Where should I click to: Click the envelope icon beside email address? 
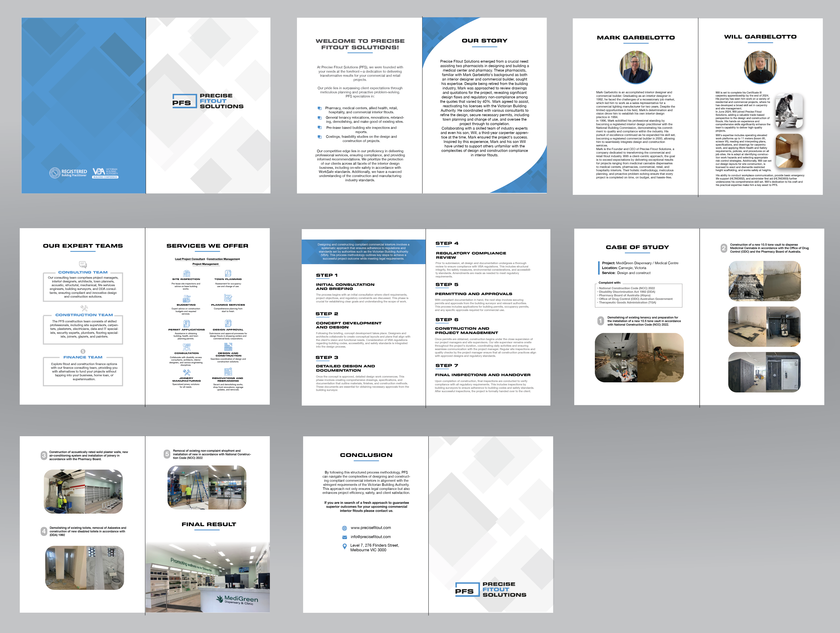pos(344,537)
